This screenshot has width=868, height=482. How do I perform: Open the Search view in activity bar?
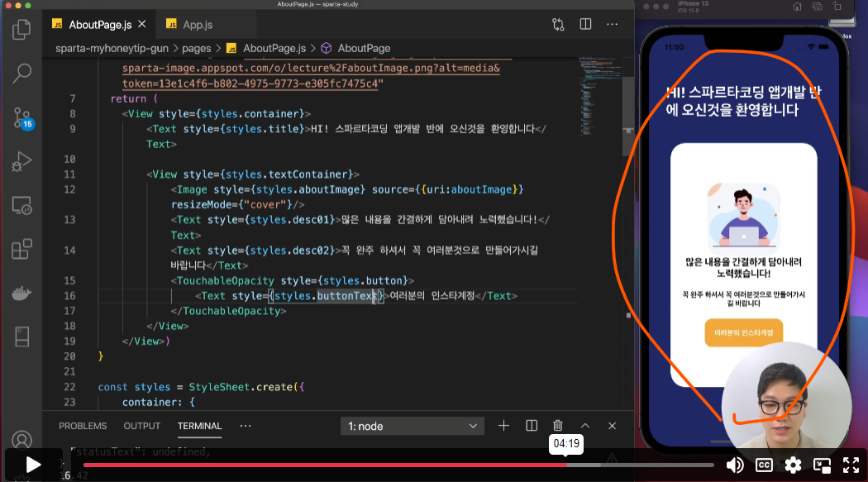tap(21, 73)
